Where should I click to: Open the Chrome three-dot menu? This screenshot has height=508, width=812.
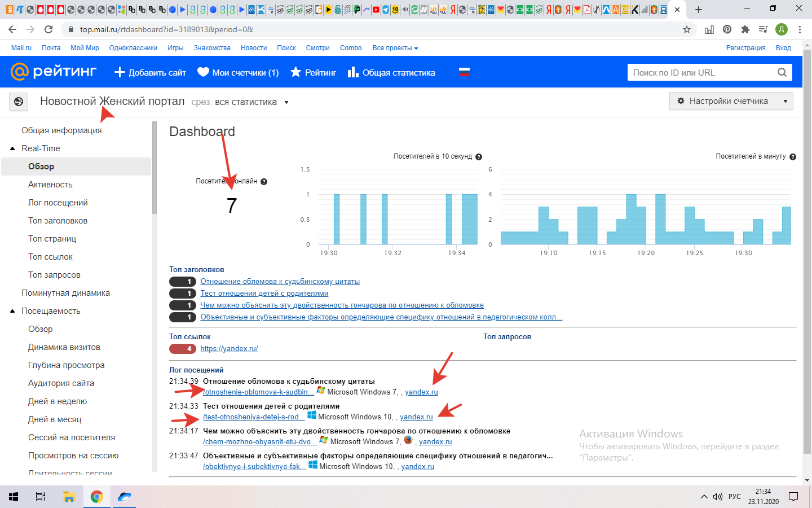coord(800,29)
